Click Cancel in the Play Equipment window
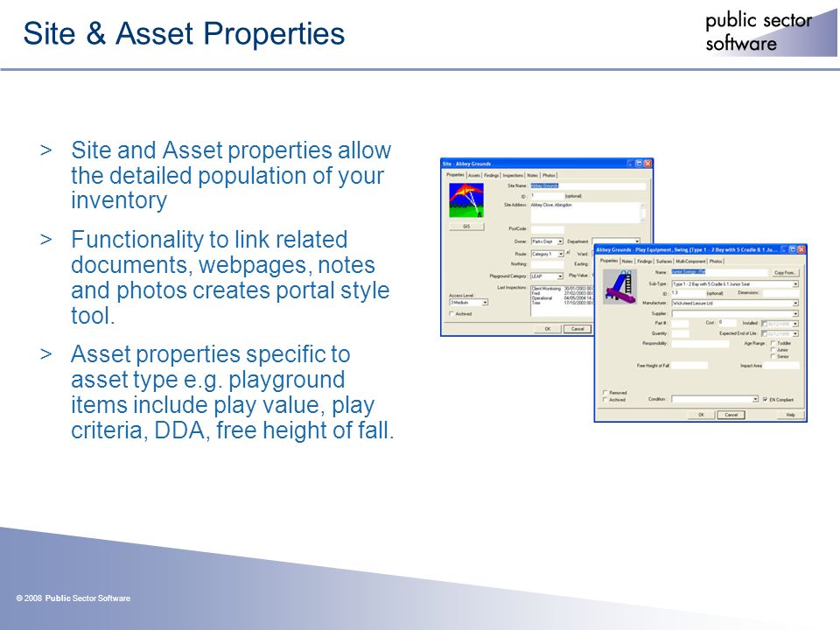Screen dimensions: 840x630 [x=731, y=415]
